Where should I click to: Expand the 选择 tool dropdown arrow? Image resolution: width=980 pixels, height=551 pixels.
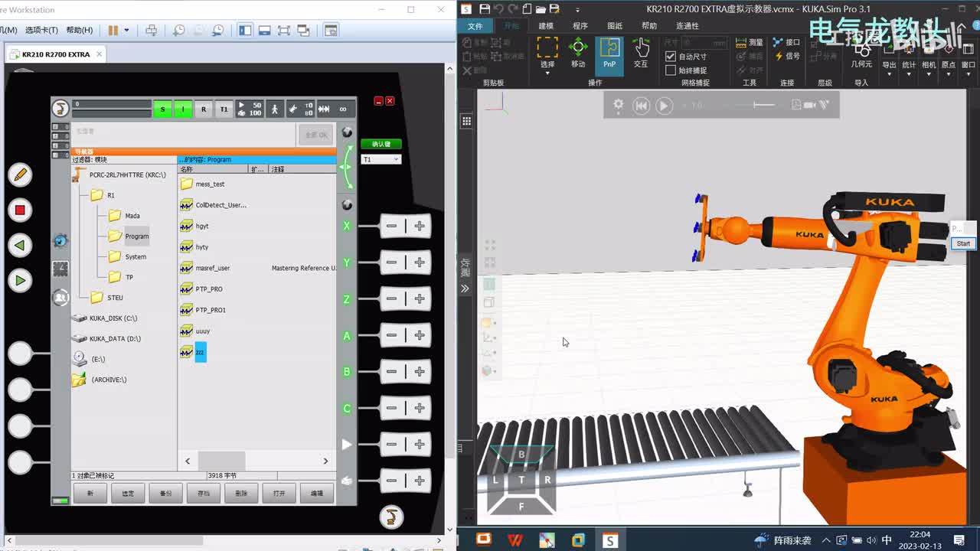pos(547,73)
